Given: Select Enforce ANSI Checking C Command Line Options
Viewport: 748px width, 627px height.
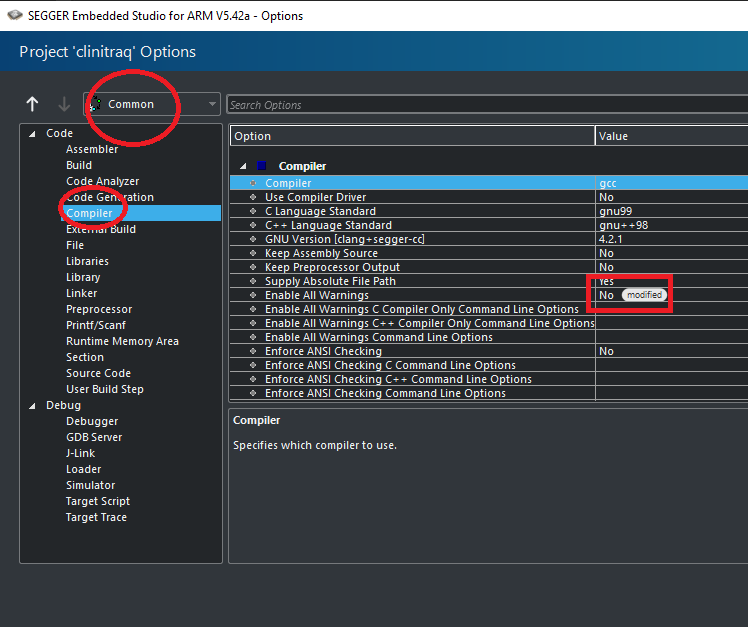Looking at the screenshot, I should (x=489, y=366).
